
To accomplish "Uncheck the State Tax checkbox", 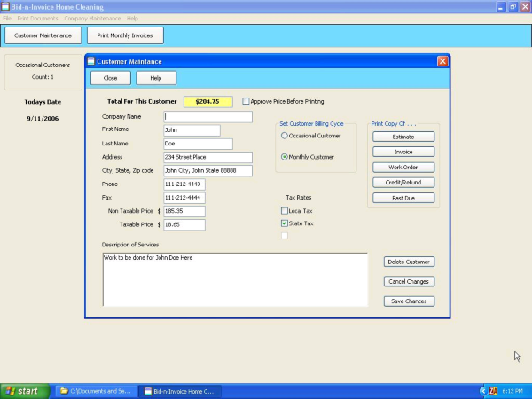I will [284, 223].
